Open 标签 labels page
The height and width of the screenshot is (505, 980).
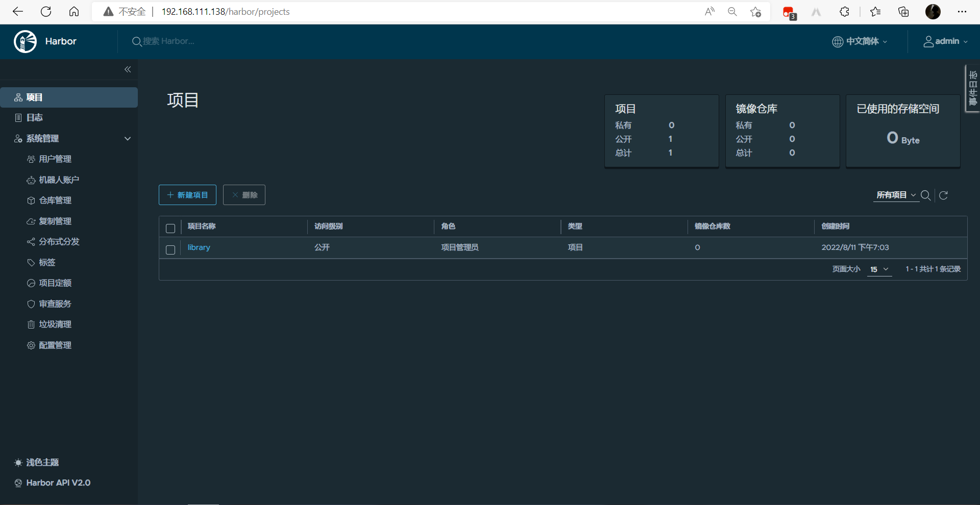point(47,263)
